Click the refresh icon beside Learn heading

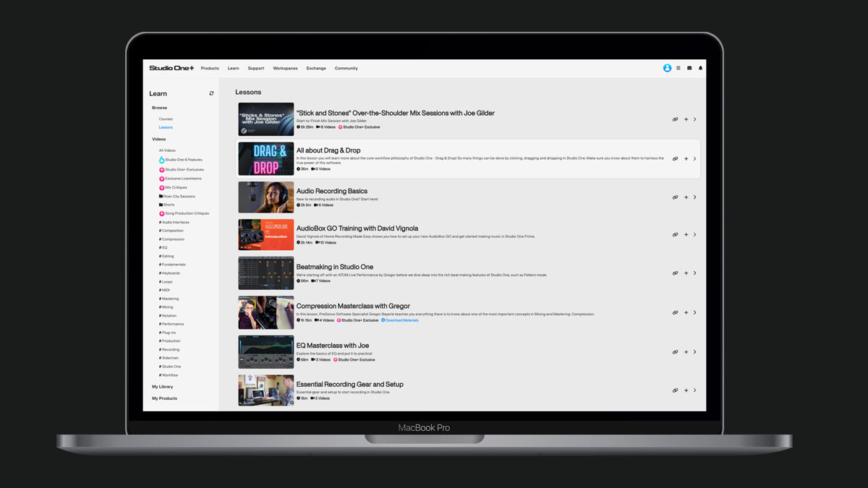pyautogui.click(x=211, y=93)
